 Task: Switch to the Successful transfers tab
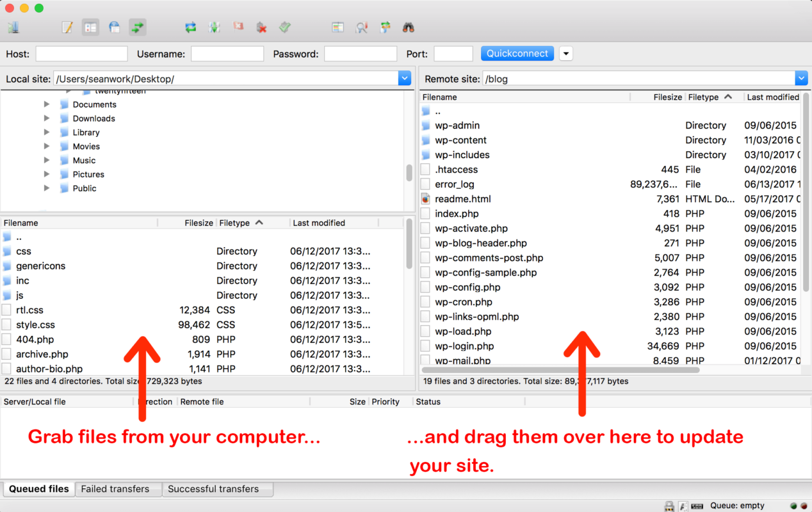pos(213,489)
